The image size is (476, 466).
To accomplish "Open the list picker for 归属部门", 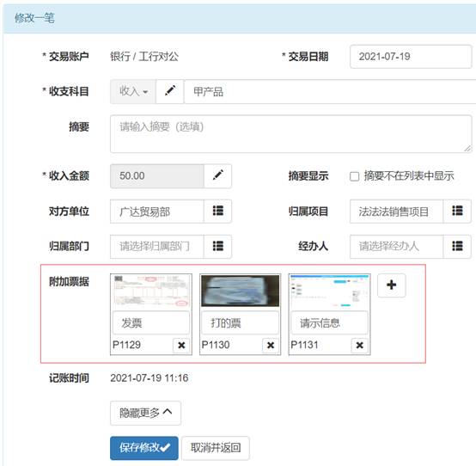I will [218, 246].
